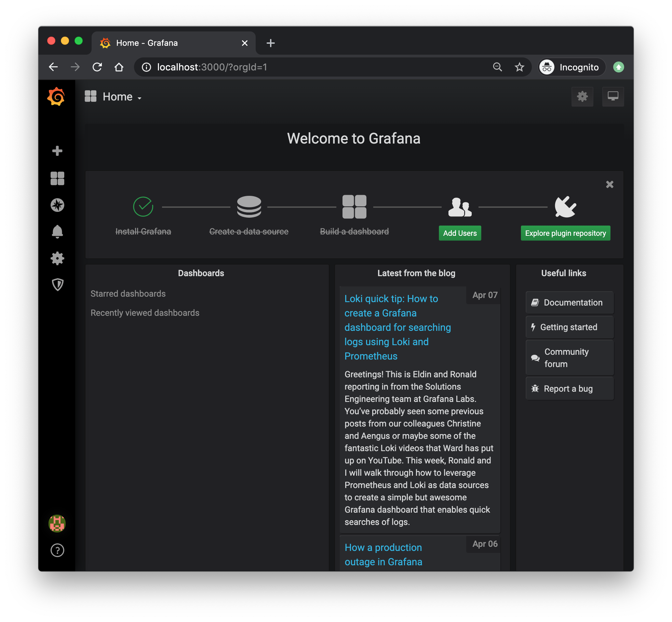Viewport: 672px width, 622px height.
Task: Click Starred dashboards text
Action: coord(128,294)
